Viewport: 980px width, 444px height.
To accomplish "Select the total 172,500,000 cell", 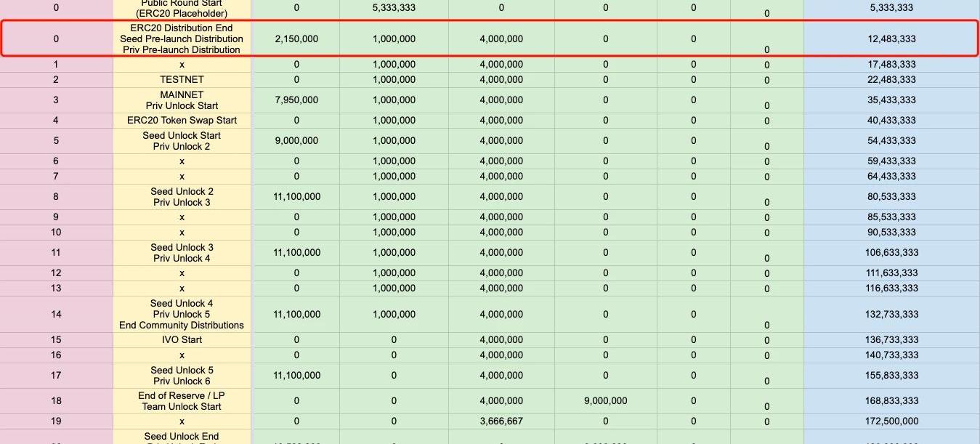I will [x=891, y=421].
